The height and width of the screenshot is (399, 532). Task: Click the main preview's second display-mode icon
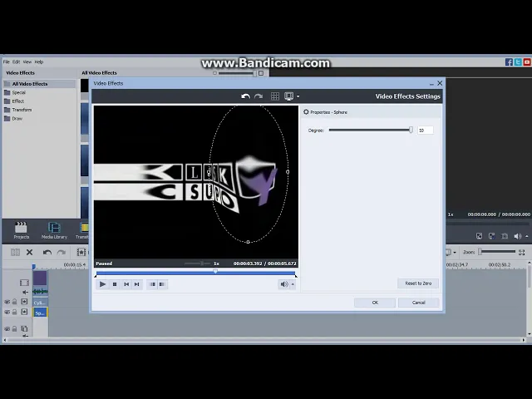pyautogui.click(x=491, y=236)
